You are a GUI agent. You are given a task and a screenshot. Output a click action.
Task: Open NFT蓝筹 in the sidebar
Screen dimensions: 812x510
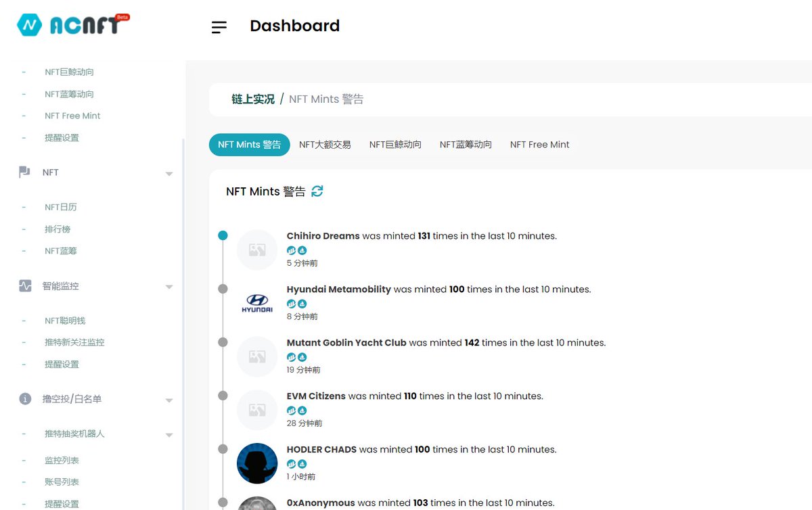(x=61, y=251)
